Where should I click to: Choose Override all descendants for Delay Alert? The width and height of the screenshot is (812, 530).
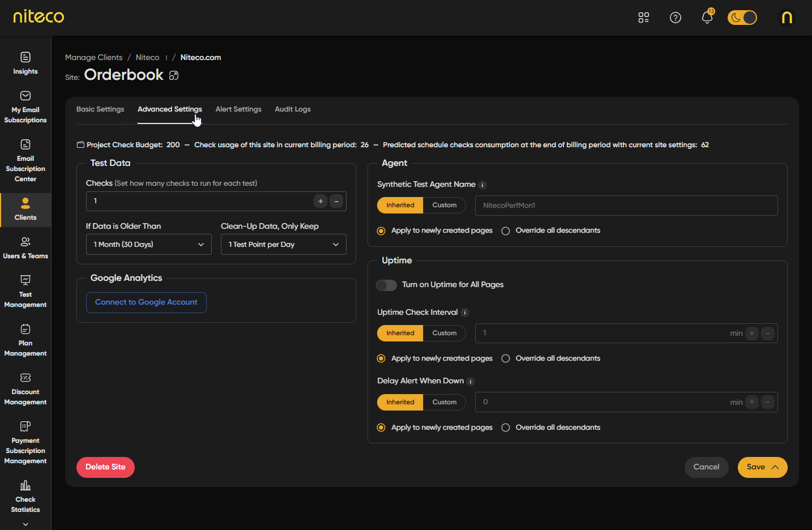pos(506,428)
